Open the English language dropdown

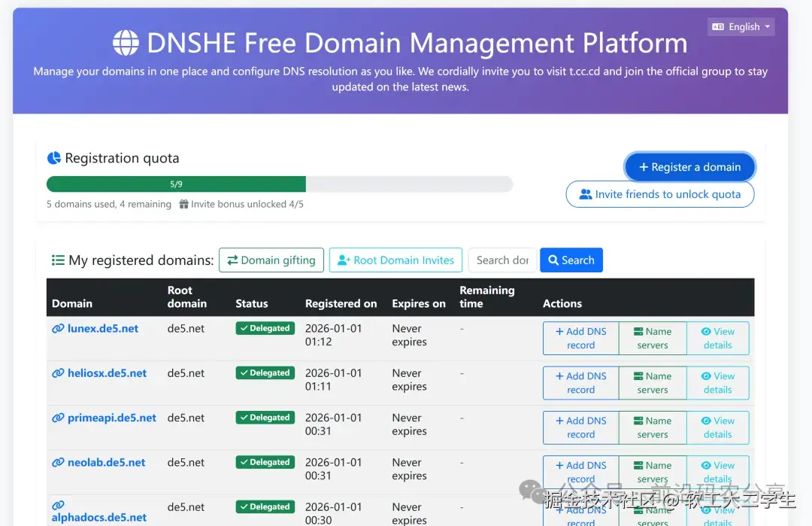[x=741, y=26]
